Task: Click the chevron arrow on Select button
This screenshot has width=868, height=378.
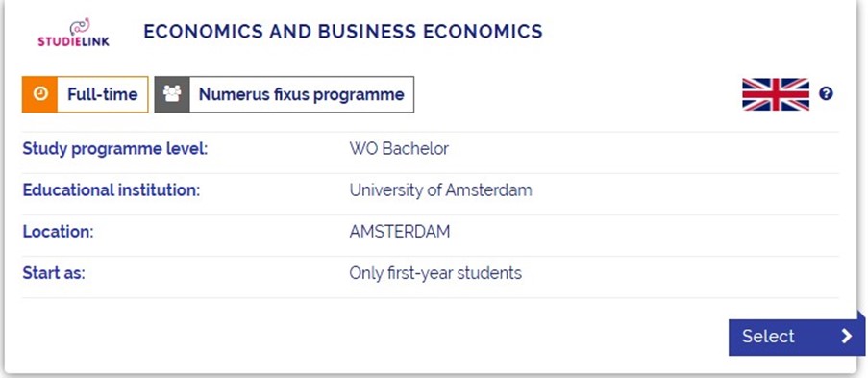Action: 847,336
